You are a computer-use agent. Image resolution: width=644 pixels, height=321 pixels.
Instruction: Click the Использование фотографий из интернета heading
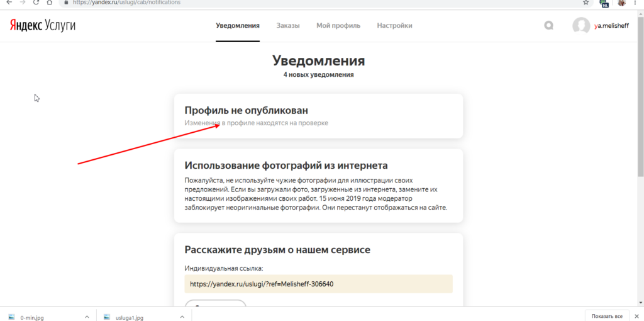pyautogui.click(x=286, y=166)
